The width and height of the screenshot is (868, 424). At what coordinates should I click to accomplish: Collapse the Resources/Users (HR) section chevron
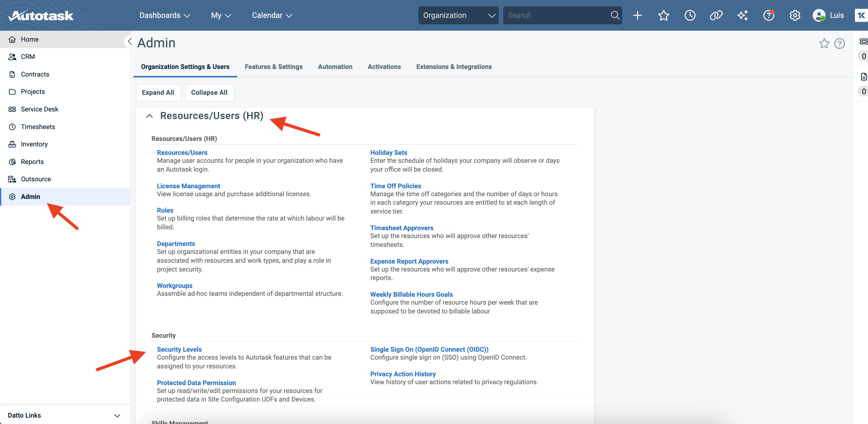149,116
